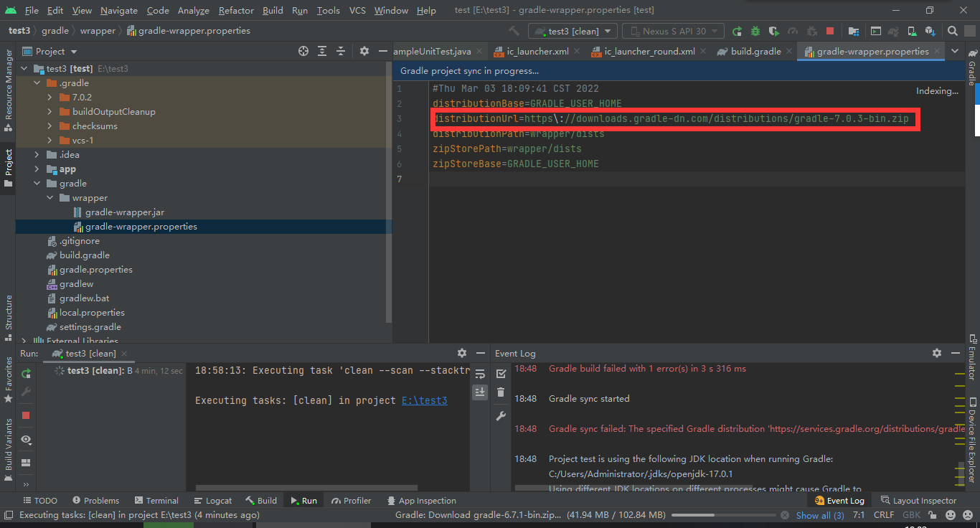
Task: Switch to build.gradle editor tab
Action: 755,51
